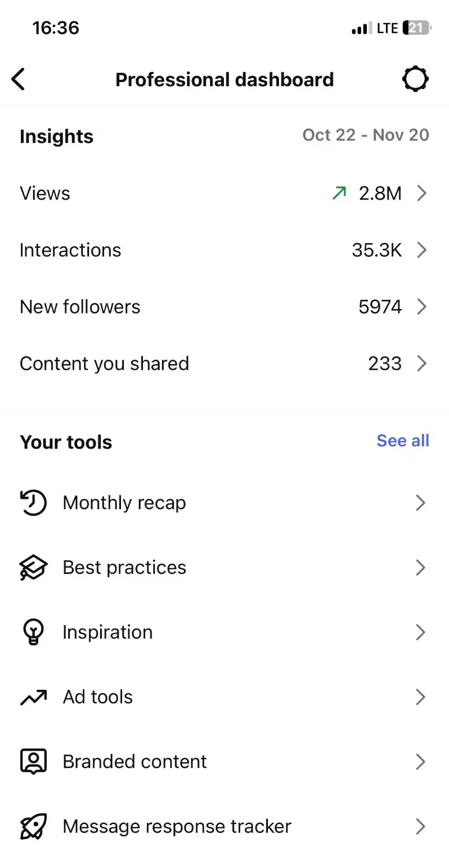Open New followers via its chevron
449x868 pixels.
pos(422,307)
